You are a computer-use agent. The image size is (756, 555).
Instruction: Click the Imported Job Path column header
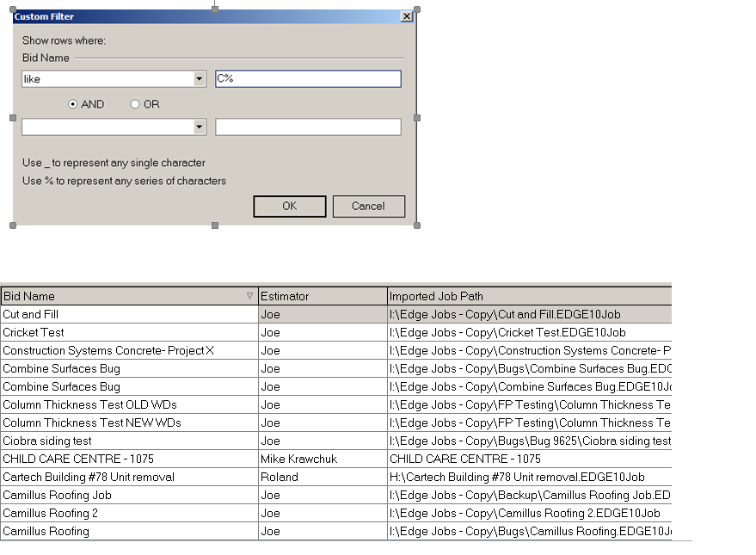528,296
